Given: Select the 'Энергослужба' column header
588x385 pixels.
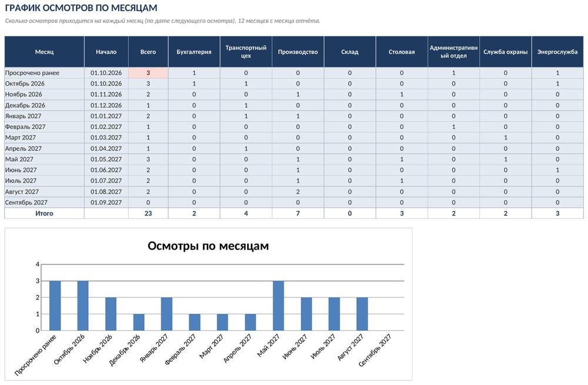Looking at the screenshot, I should pyautogui.click(x=557, y=52).
